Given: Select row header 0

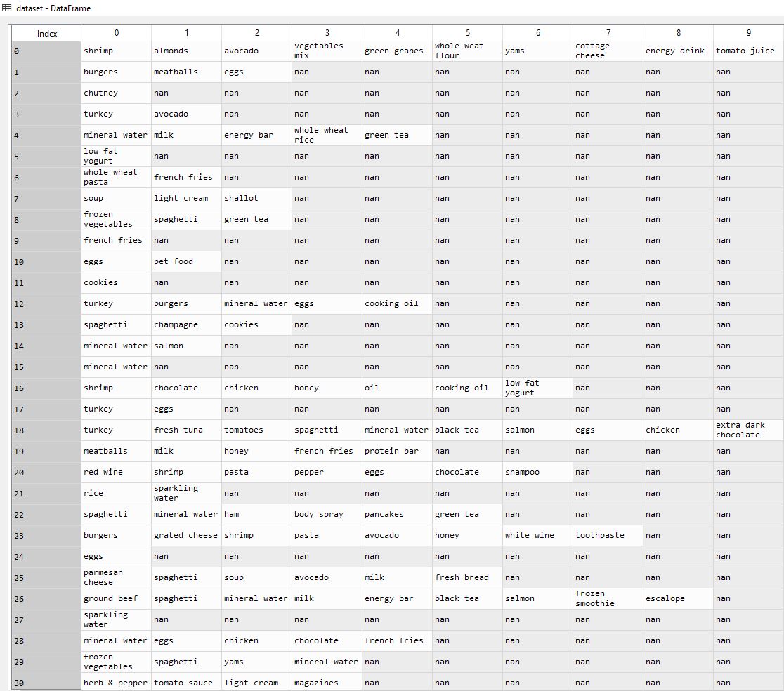Looking at the screenshot, I should (45, 51).
